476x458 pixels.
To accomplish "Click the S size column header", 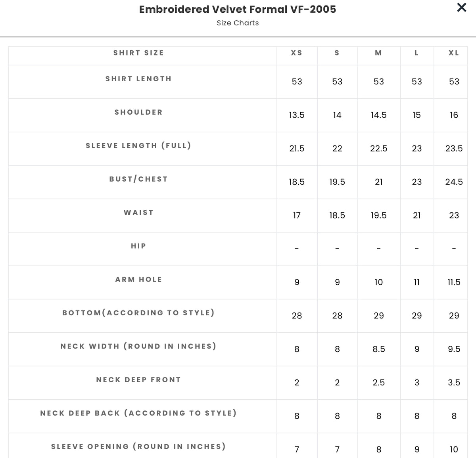I will pyautogui.click(x=337, y=53).
